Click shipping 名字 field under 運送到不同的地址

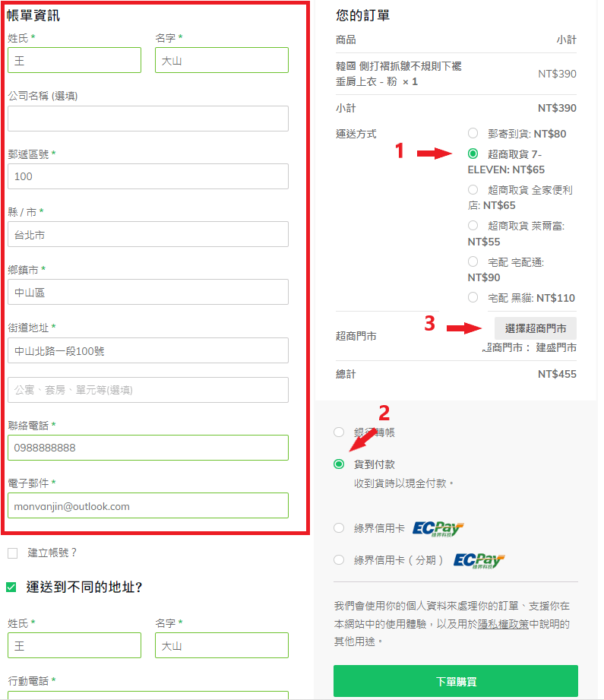pos(221,645)
